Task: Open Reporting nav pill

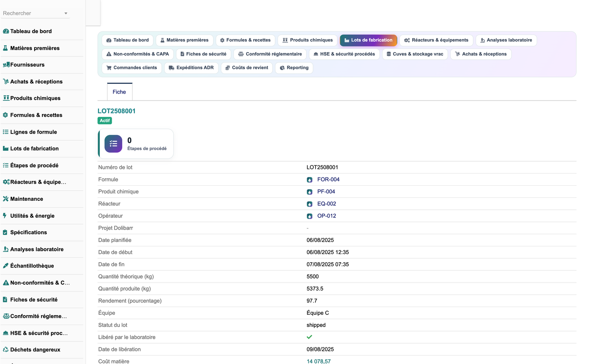Action: [x=294, y=68]
